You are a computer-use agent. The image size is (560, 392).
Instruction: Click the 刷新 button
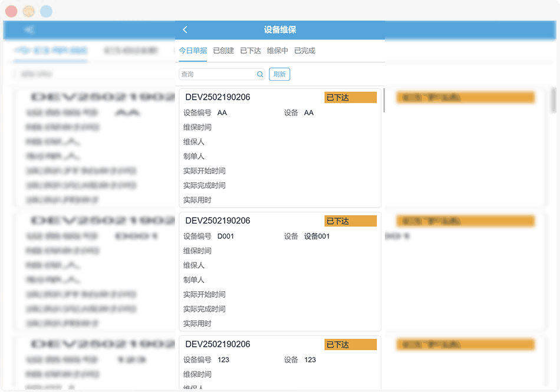coord(279,74)
